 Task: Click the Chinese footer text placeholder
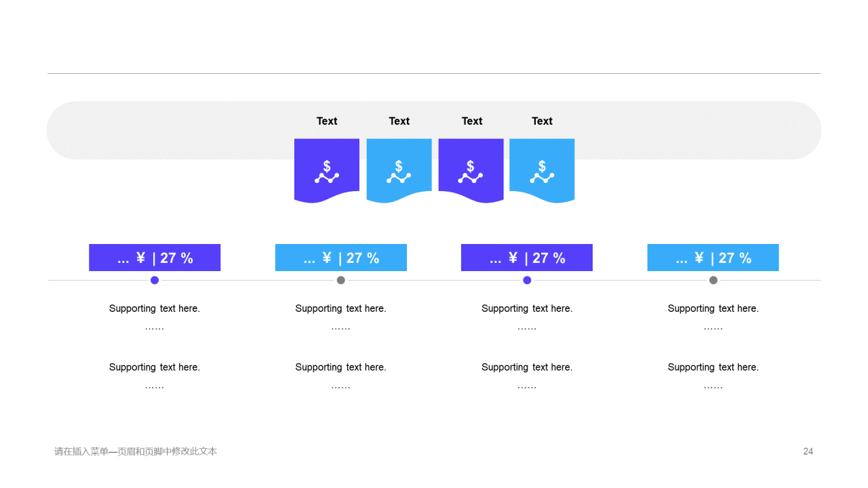click(136, 451)
